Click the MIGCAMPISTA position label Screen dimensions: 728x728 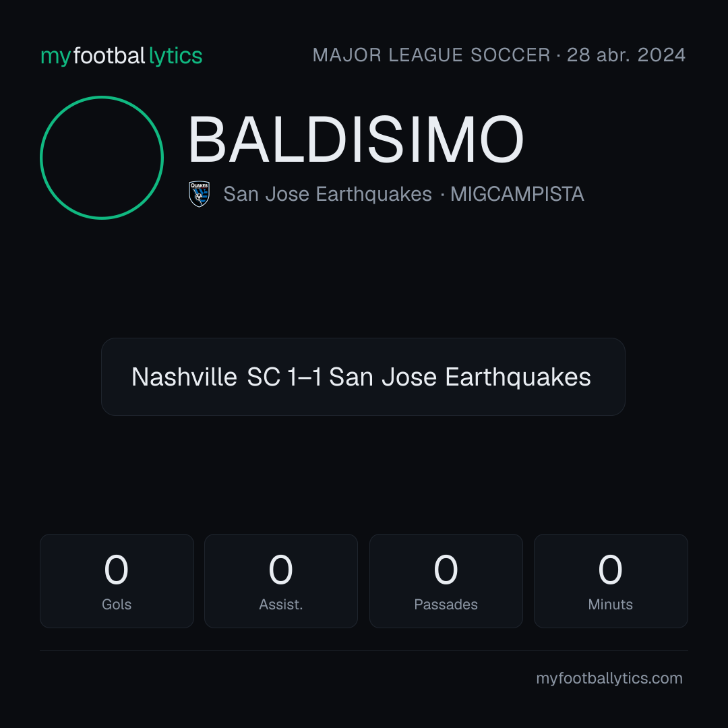[x=517, y=194]
